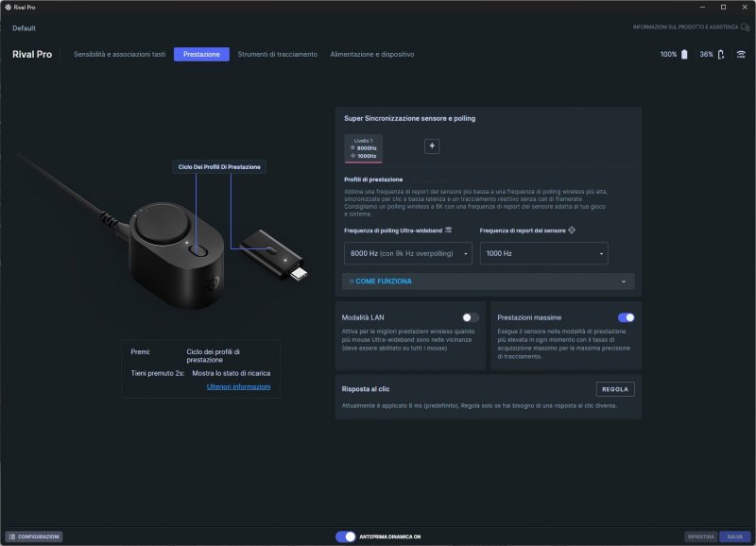
Task: Toggle Anteprima dinamica switch off
Action: tap(345, 537)
